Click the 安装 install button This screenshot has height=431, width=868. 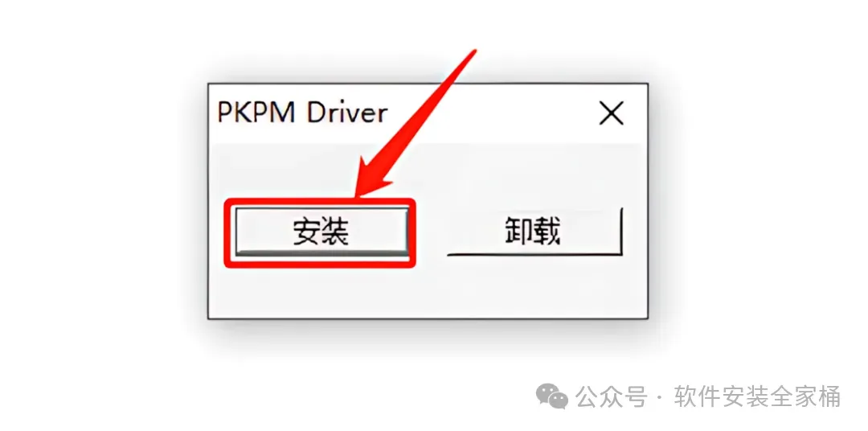pyautogui.click(x=321, y=231)
